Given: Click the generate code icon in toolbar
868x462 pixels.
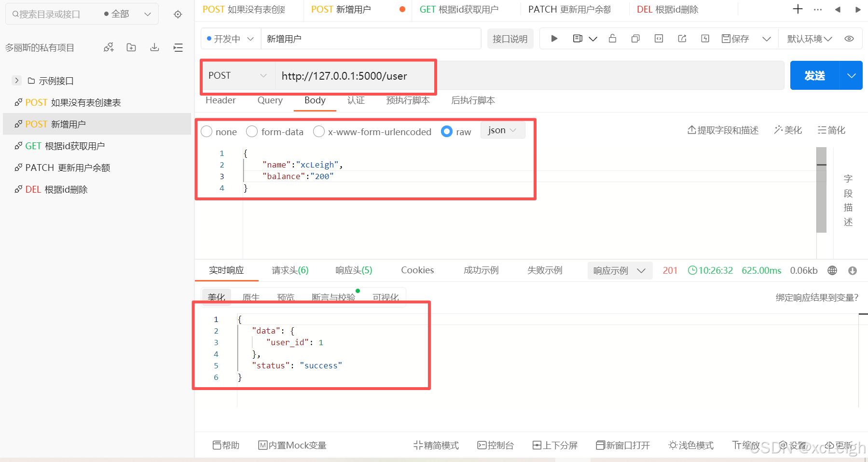Looking at the screenshot, I should [659, 39].
